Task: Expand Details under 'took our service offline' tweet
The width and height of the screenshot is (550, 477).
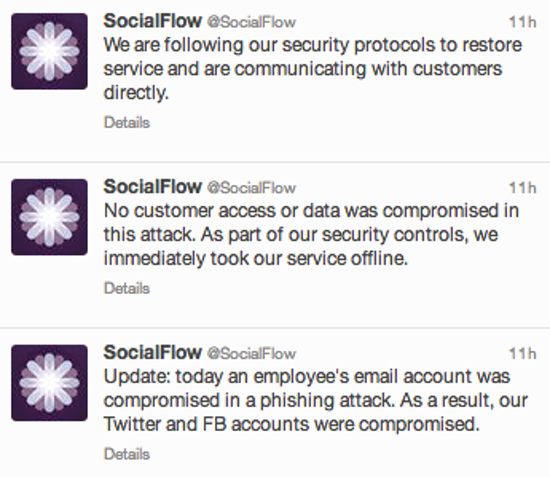Action: [127, 288]
